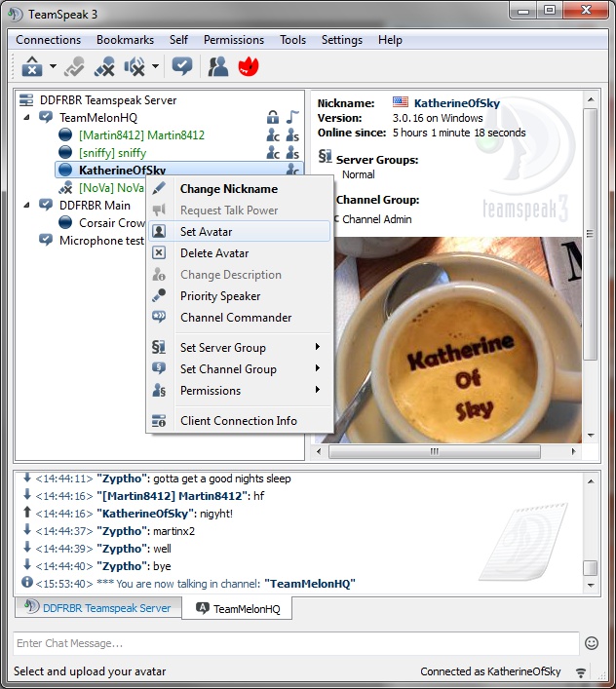Open the Self menu
The width and height of the screenshot is (616, 689).
click(178, 40)
